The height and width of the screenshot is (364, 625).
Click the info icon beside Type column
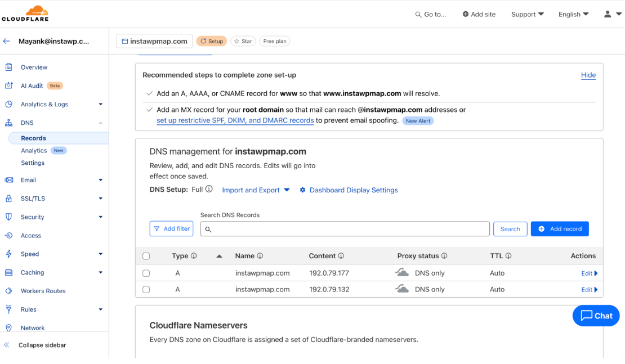[194, 255]
